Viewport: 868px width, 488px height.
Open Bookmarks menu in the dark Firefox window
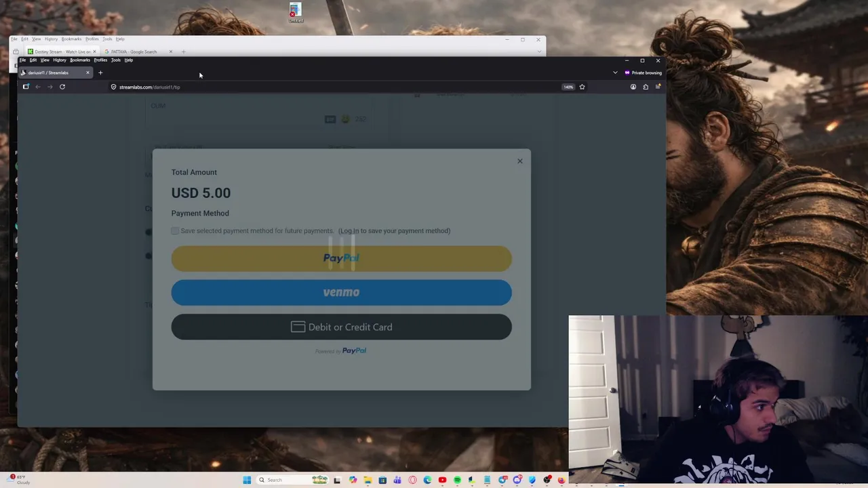coord(80,60)
